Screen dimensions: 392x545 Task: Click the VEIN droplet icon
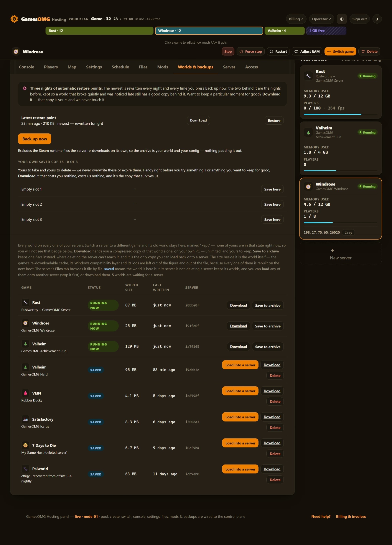[x=25, y=393]
